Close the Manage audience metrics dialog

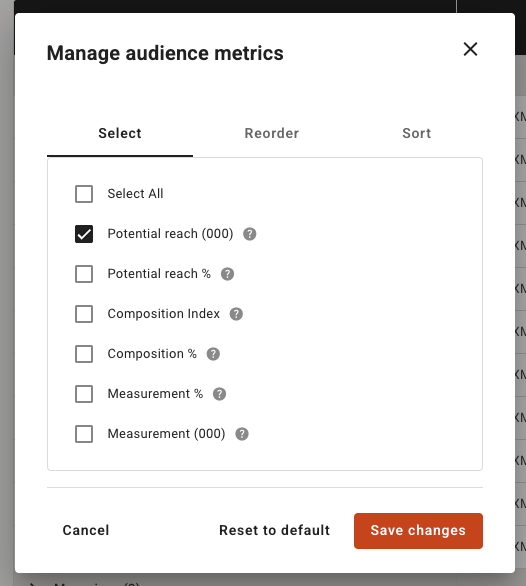pos(470,49)
